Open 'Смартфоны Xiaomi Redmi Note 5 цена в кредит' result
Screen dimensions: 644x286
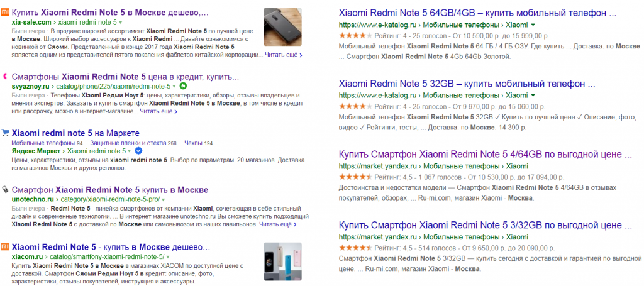pos(125,77)
